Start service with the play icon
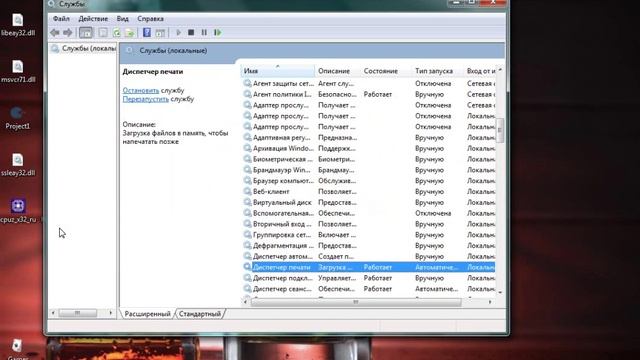The height and width of the screenshot is (360, 640). (178, 33)
